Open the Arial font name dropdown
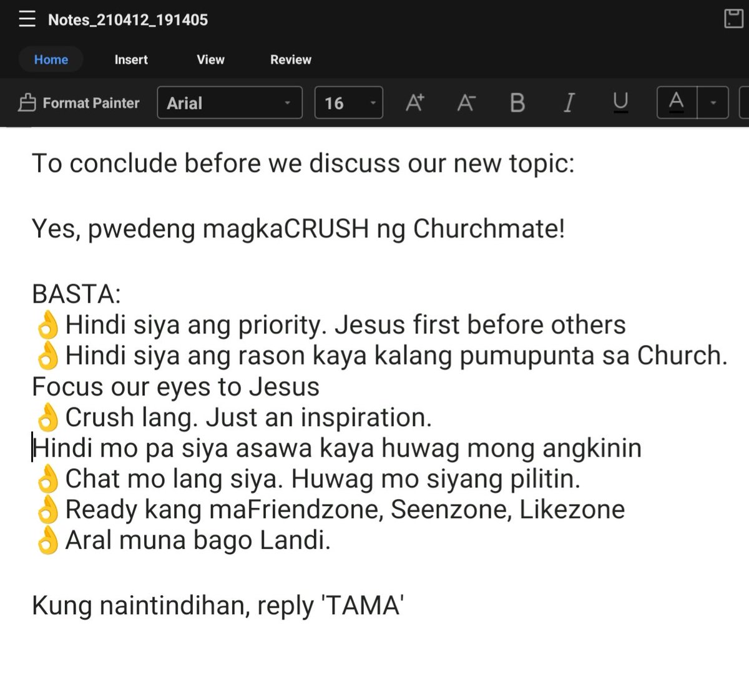This screenshot has height=700, width=749. (x=230, y=103)
